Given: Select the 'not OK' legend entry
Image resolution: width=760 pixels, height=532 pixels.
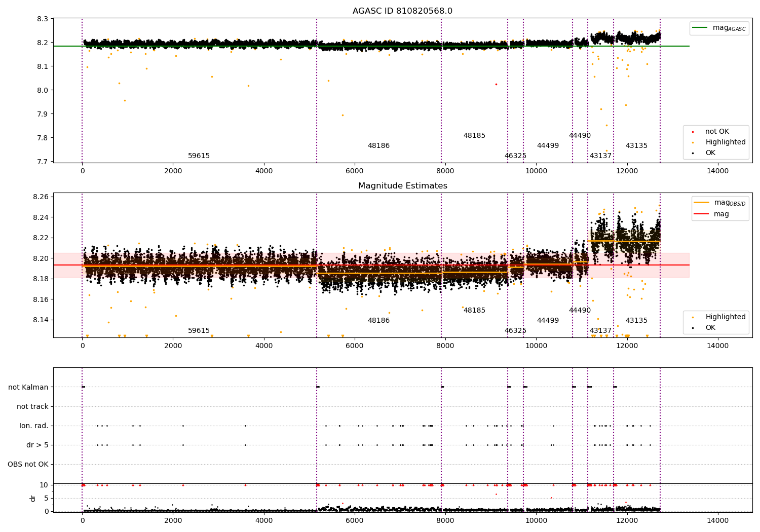Looking at the screenshot, I should point(717,131).
